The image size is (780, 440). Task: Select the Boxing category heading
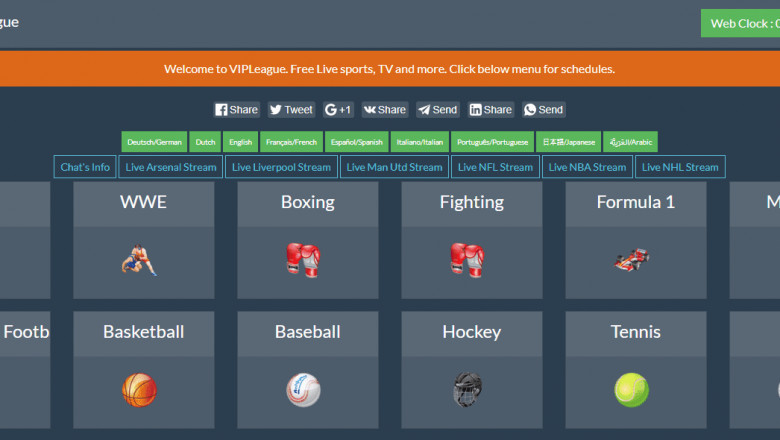307,203
